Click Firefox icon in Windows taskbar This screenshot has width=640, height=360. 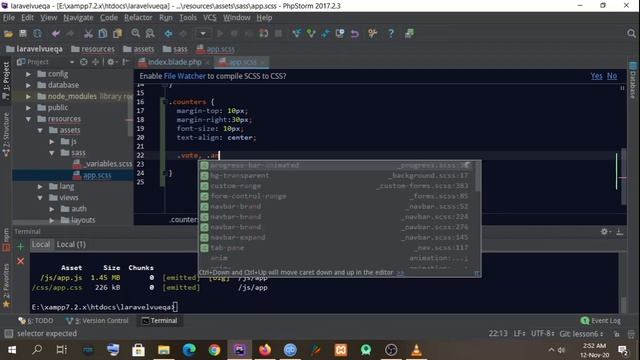[265, 350]
